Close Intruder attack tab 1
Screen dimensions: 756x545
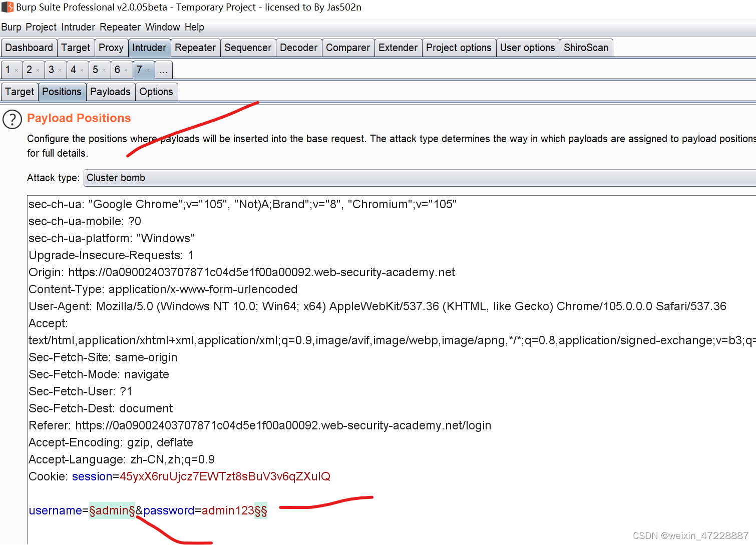[x=16, y=71]
